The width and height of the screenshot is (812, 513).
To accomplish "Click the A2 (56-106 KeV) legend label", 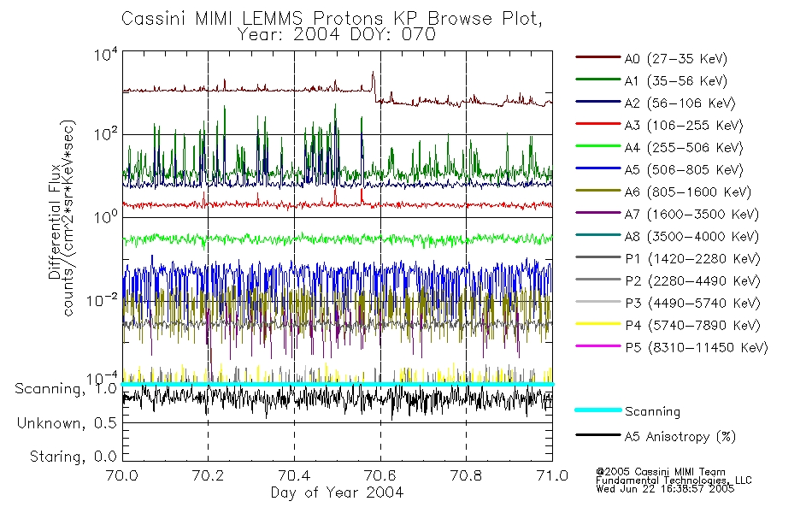I will [680, 103].
